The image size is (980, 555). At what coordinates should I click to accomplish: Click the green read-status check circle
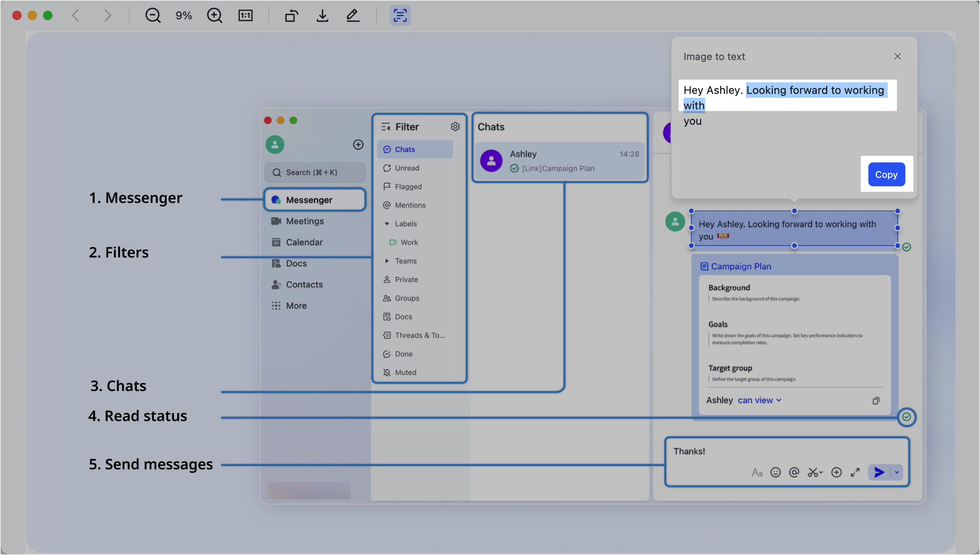click(906, 417)
